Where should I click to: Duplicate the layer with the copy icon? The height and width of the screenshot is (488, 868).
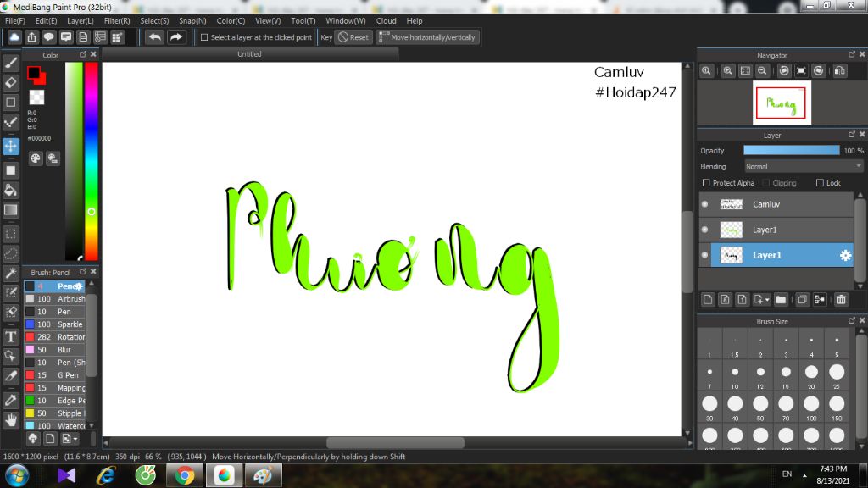(x=802, y=299)
